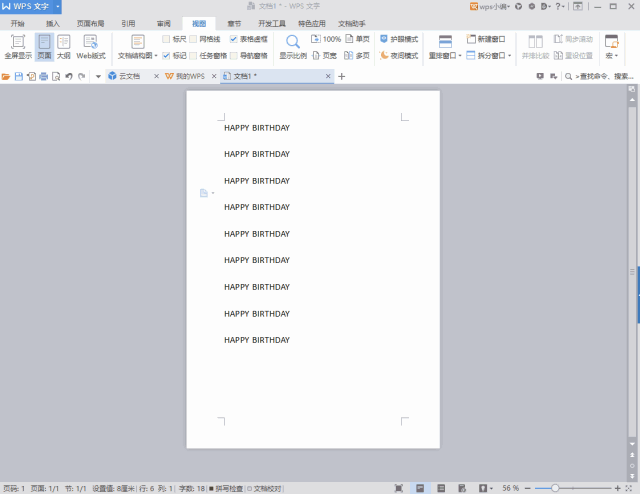Viewport: 640px width, 494px height.
Task: Open the Review (审阅) tab
Action: 164,24
